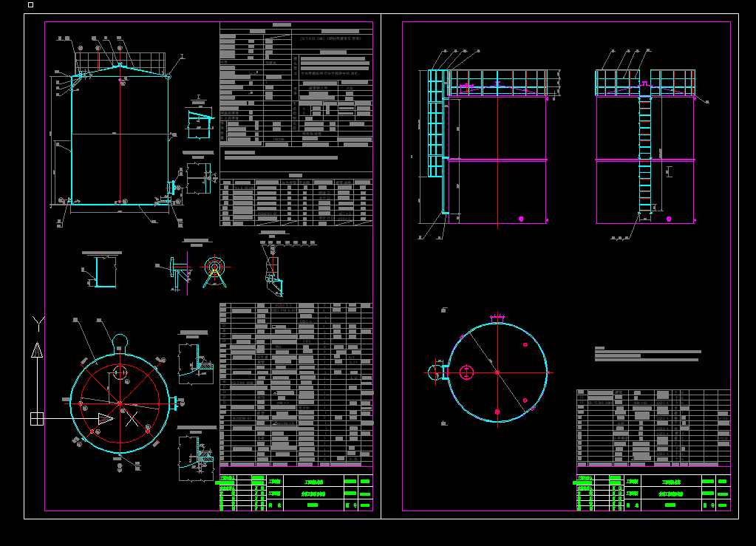756x546 pixels.
Task: Pick the center point of right-sheet plan circle
Action: point(497,372)
